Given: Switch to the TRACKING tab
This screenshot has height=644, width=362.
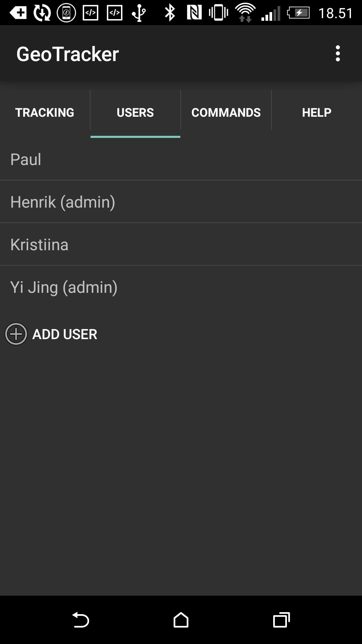Looking at the screenshot, I should coord(45,112).
